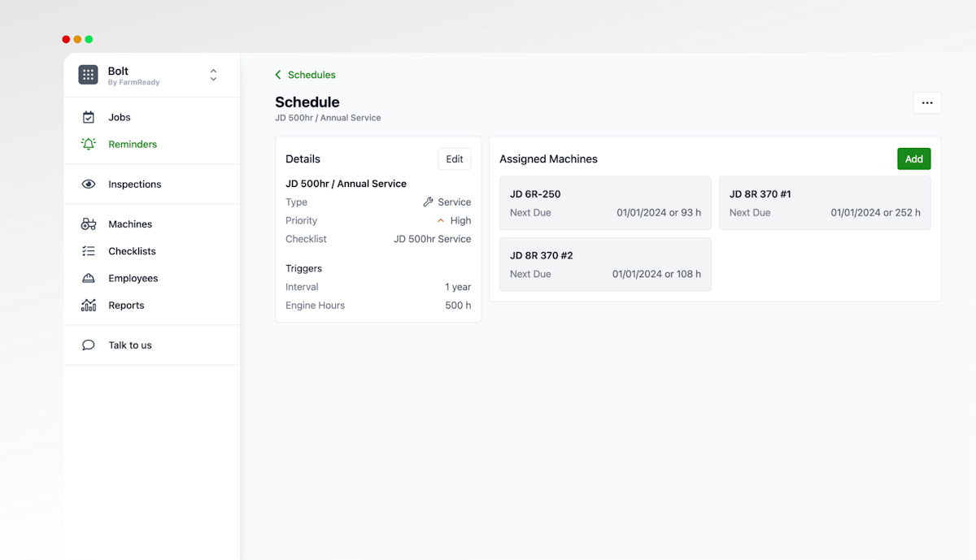Click the Bolt app grid logo icon
The width and height of the screenshot is (976, 560).
[88, 75]
